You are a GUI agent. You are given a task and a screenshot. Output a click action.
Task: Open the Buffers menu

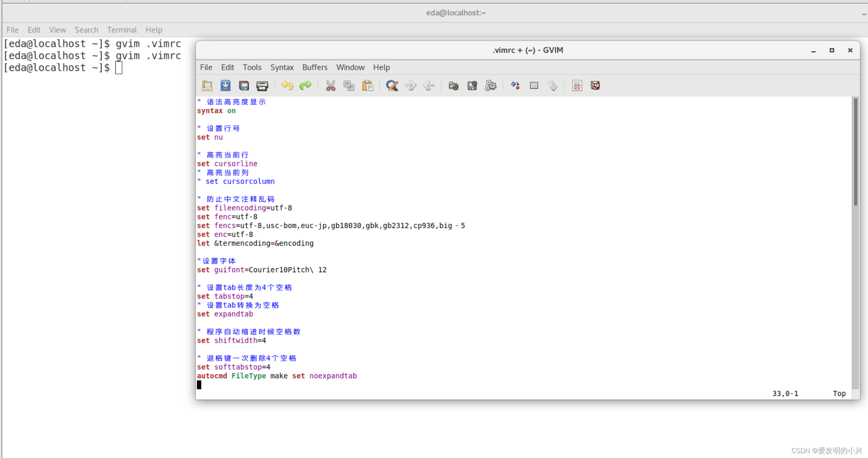(315, 67)
